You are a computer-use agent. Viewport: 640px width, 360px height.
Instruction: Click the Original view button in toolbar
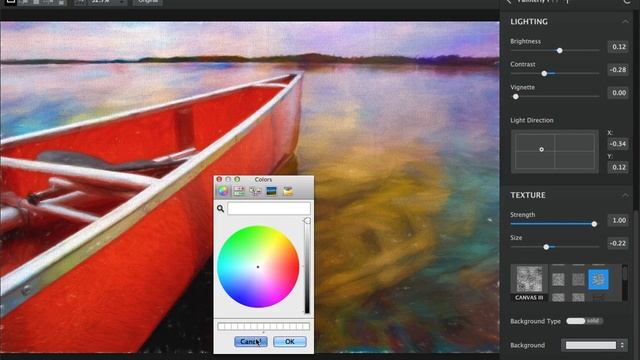click(148, 2)
